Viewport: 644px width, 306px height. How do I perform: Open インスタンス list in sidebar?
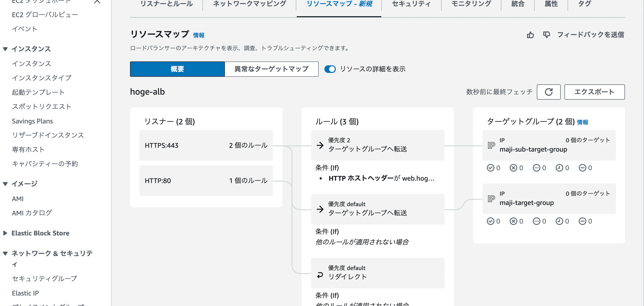pyautogui.click(x=31, y=64)
